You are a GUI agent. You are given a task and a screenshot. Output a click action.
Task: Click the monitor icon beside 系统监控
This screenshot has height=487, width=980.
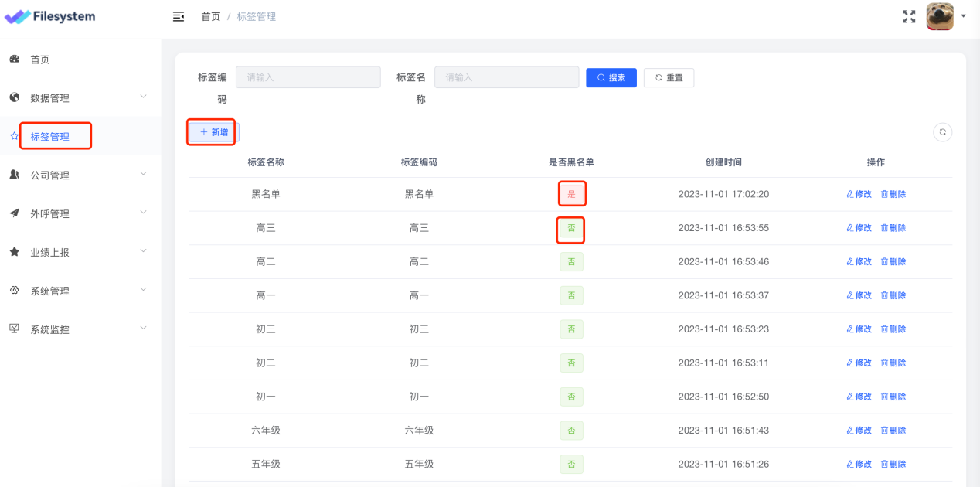click(x=14, y=329)
